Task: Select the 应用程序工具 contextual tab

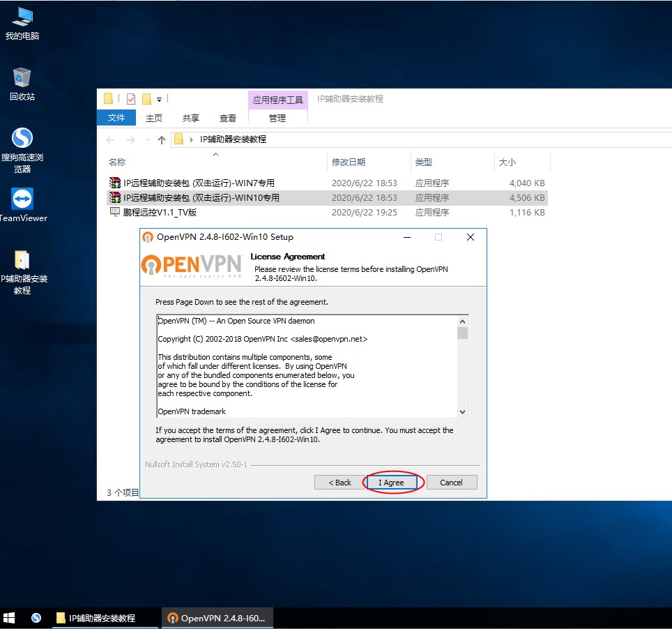Action: click(277, 100)
